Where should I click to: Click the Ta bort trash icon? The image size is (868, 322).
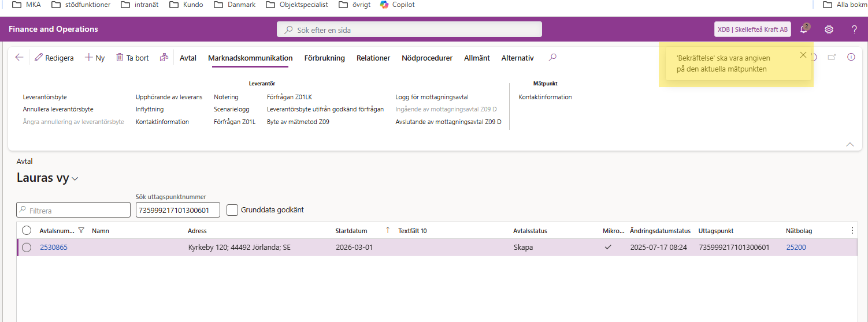(120, 58)
